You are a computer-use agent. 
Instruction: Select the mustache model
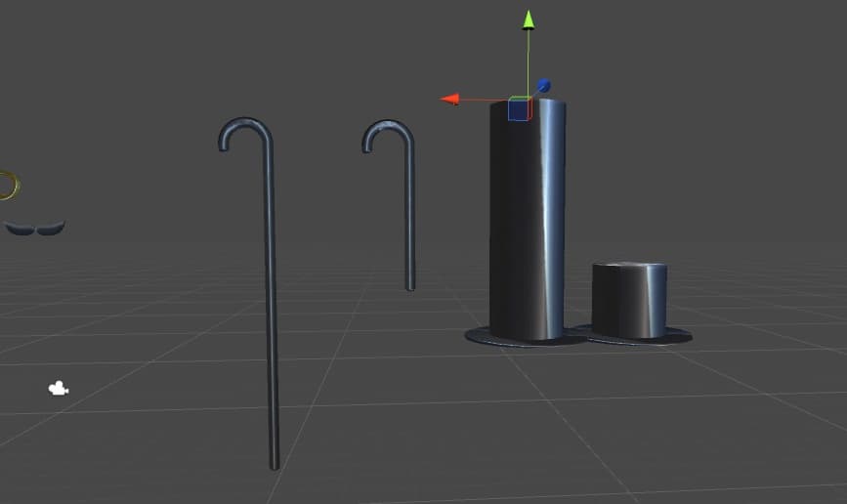pos(35,228)
